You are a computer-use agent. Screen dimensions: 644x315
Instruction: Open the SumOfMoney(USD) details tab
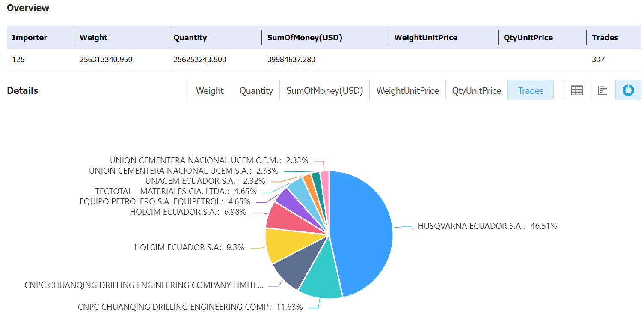(324, 90)
